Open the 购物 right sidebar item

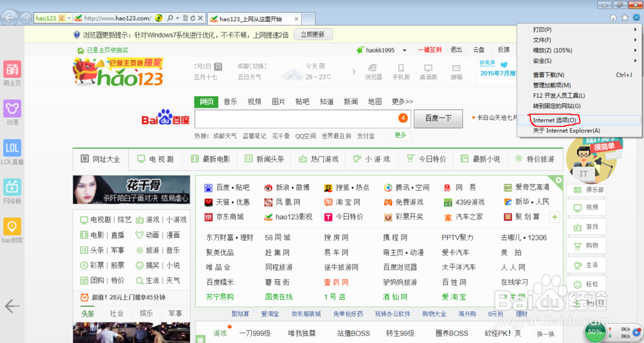pos(587,246)
